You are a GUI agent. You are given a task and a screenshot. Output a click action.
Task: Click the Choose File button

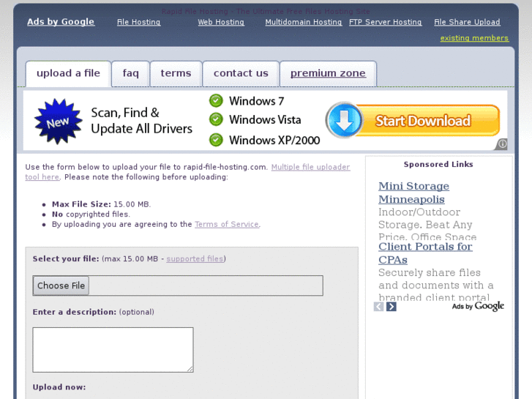tap(61, 286)
